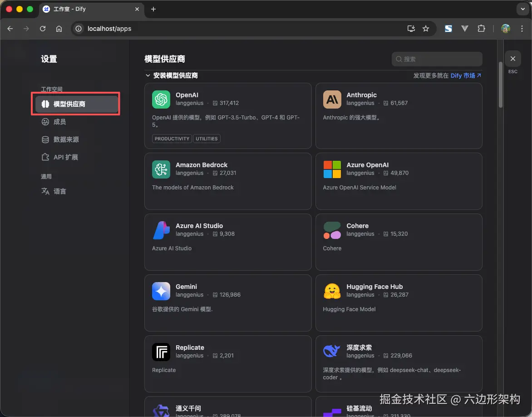Open the OpenAI provider logo icon
The height and width of the screenshot is (417, 532).
[x=161, y=99]
